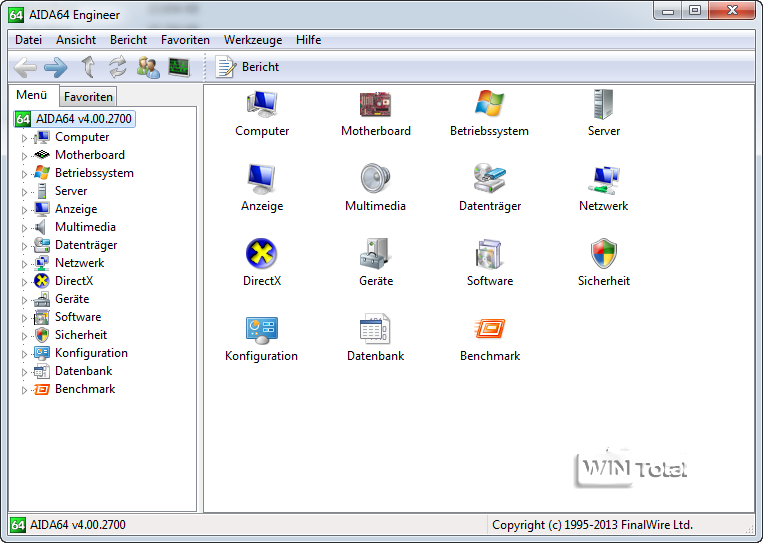
Task: Expand Server node in tree
Action: point(24,192)
